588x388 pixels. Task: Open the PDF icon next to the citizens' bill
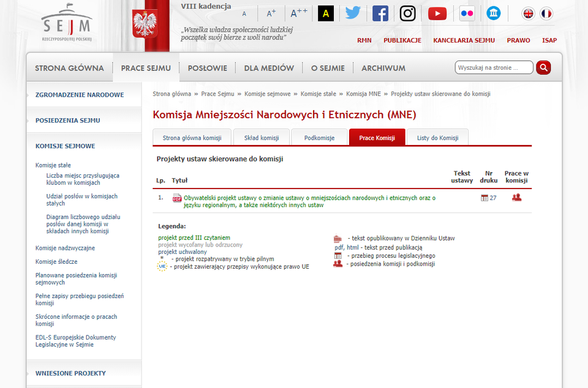pos(176,198)
